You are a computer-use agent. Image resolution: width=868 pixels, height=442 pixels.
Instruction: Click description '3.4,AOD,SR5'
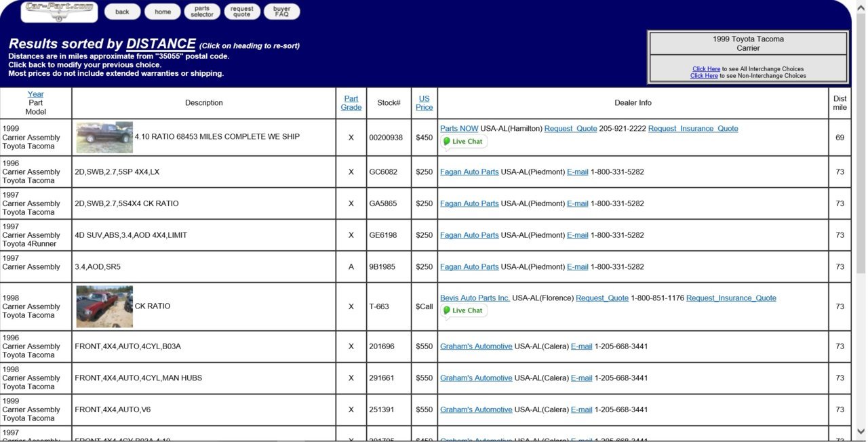pos(98,267)
